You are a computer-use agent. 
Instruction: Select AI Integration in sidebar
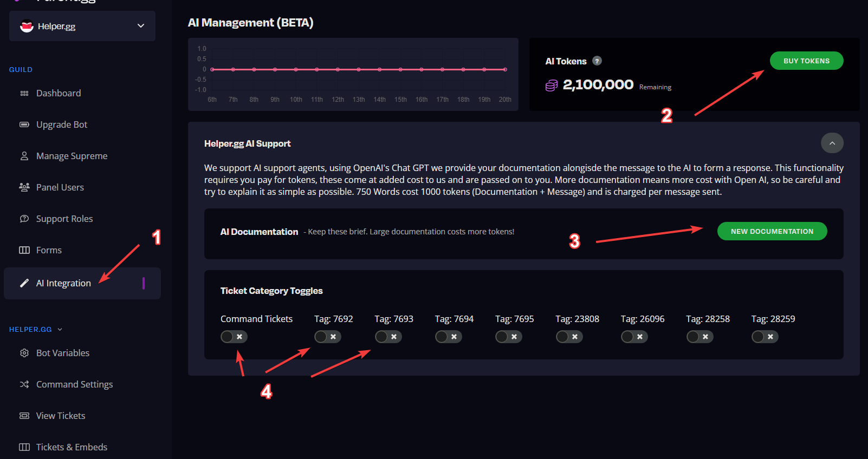(x=82, y=283)
